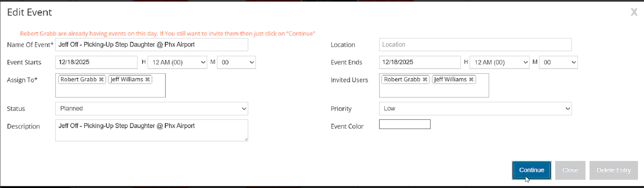Remove Jeff Williams from Invited Users
This screenshot has width=644, height=188.
pyautogui.click(x=471, y=79)
